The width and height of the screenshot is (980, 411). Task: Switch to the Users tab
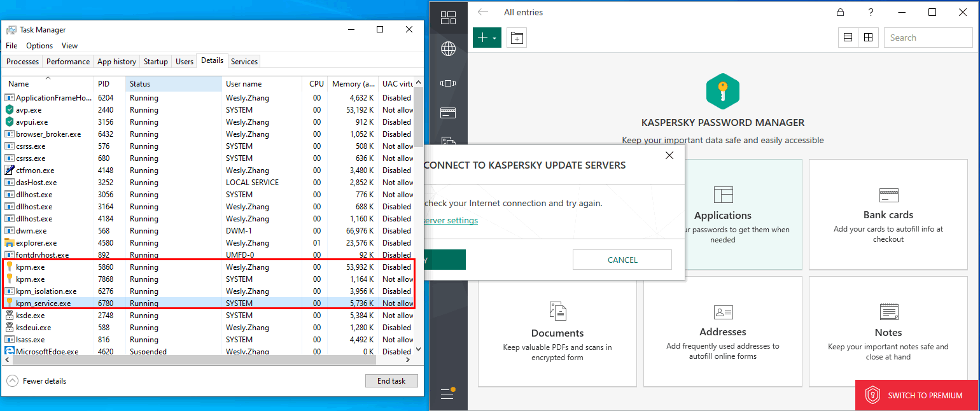[x=185, y=62]
